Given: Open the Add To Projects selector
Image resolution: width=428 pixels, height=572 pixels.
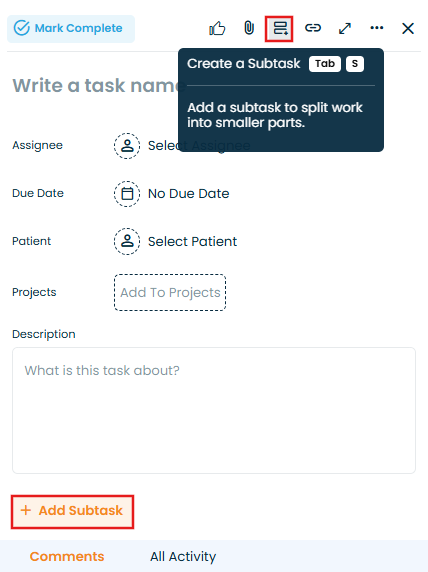Looking at the screenshot, I should pos(170,293).
